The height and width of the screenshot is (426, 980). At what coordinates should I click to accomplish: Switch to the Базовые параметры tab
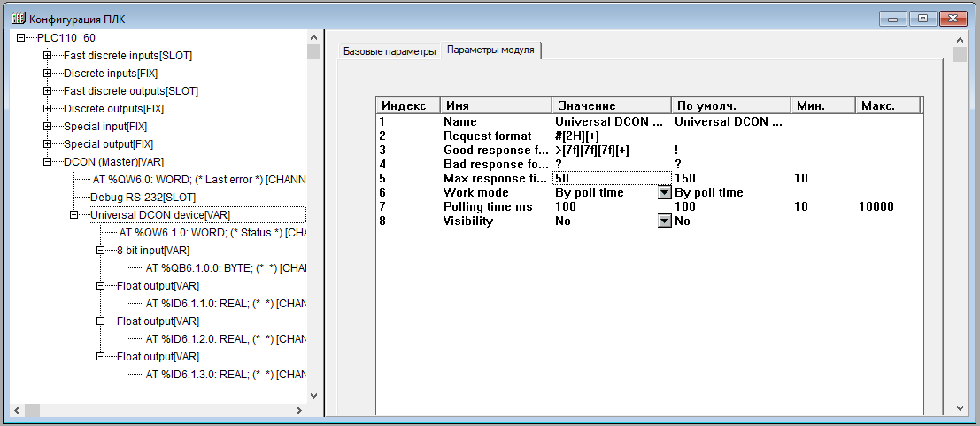point(390,51)
